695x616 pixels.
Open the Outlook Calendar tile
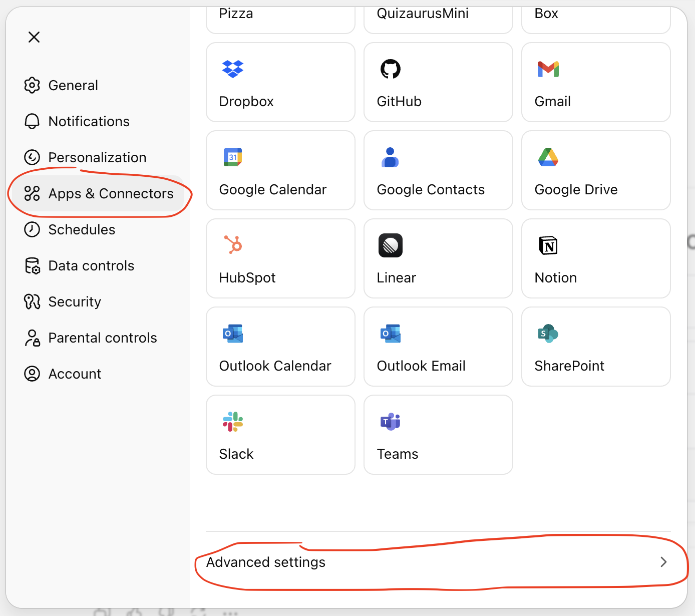[280, 347]
